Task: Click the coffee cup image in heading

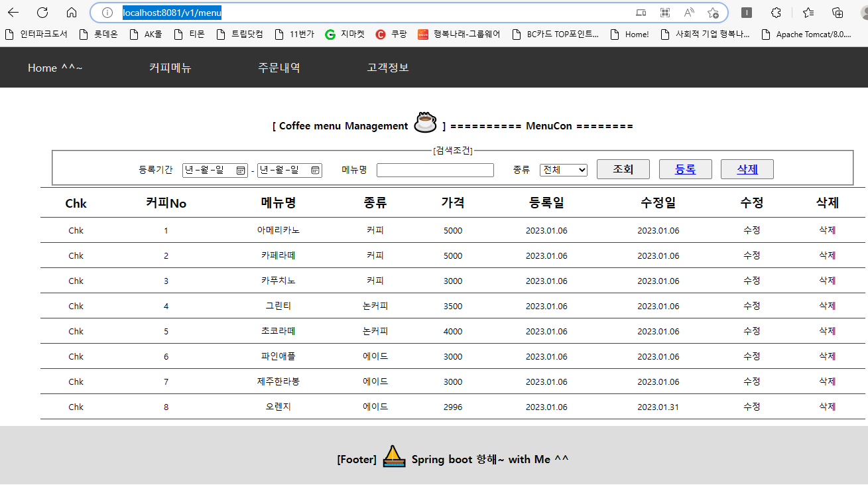Action: click(x=425, y=122)
